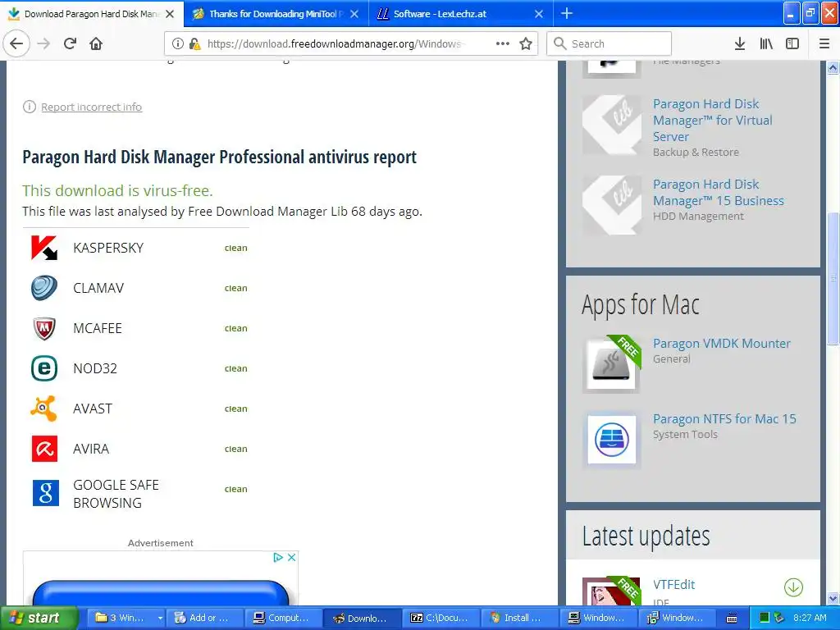840x630 pixels.
Task: Click the VTFEdit app thumbnail
Action: pyautogui.click(x=611, y=591)
